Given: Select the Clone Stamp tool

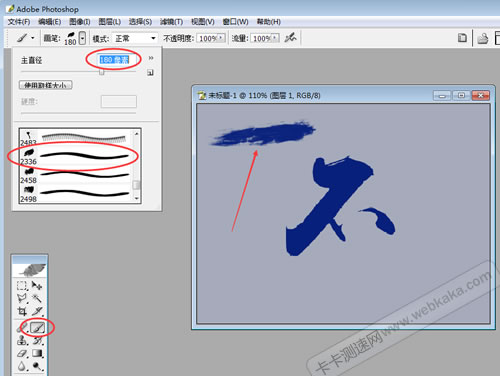Looking at the screenshot, I should (x=22, y=341).
